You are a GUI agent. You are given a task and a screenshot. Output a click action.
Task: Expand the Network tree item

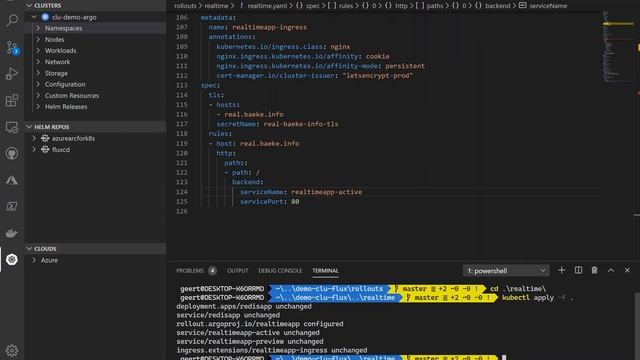[38, 62]
